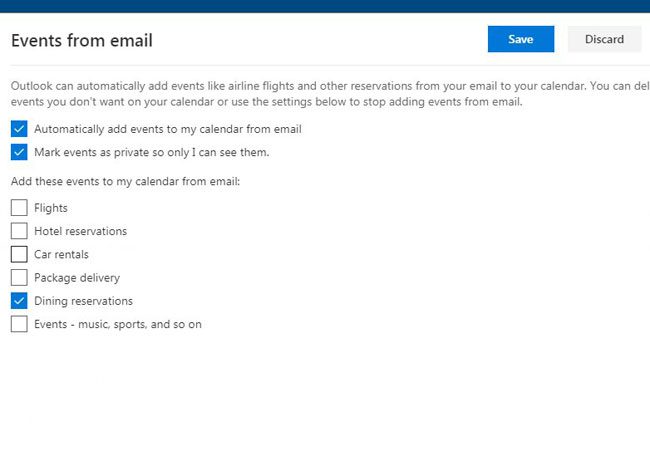Tick the Events music, sports checkbox box
The image size is (650, 451).
pos(19,324)
